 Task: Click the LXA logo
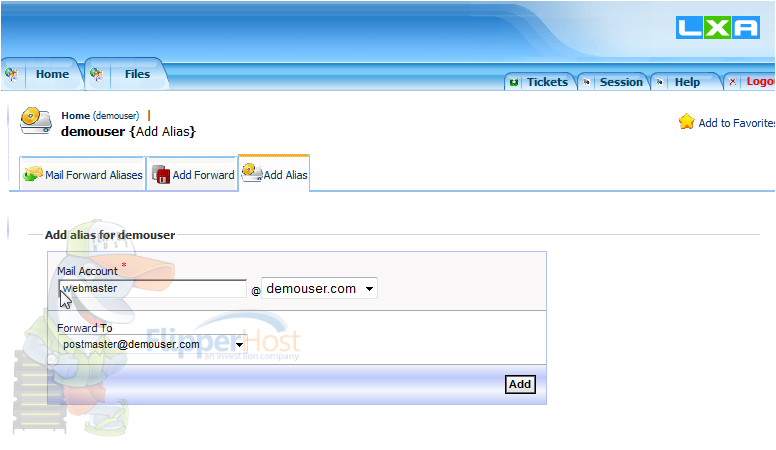coord(718,28)
